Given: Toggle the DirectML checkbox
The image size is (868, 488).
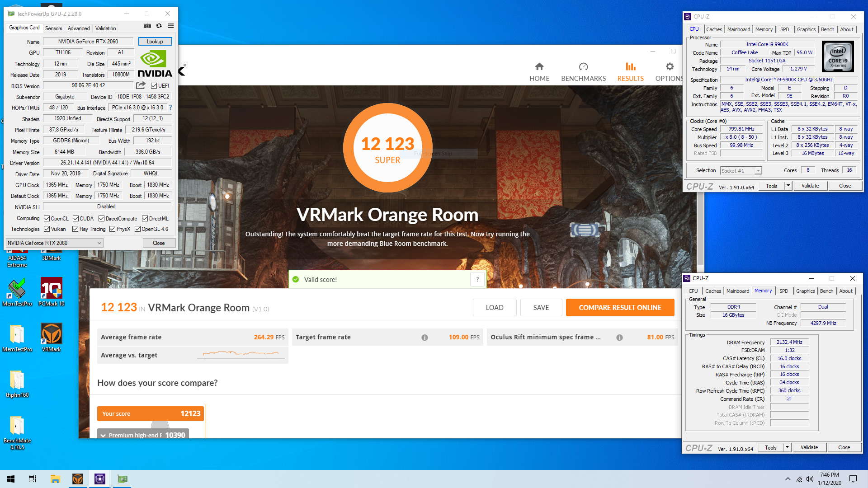Looking at the screenshot, I should 145,219.
